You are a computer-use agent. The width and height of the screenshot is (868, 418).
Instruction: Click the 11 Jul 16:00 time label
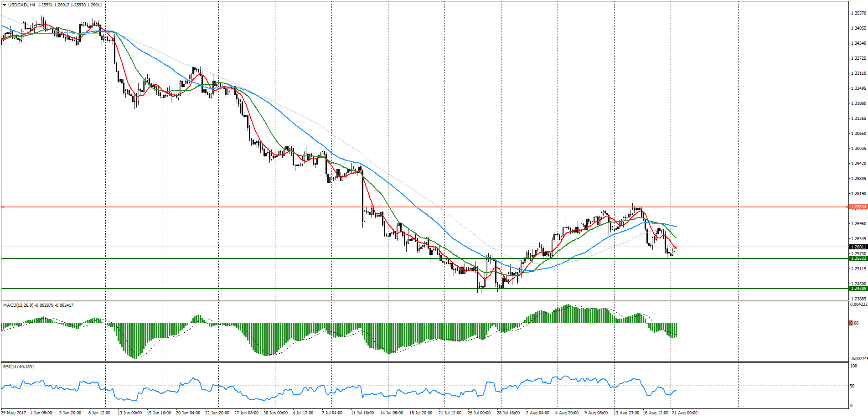362,413
